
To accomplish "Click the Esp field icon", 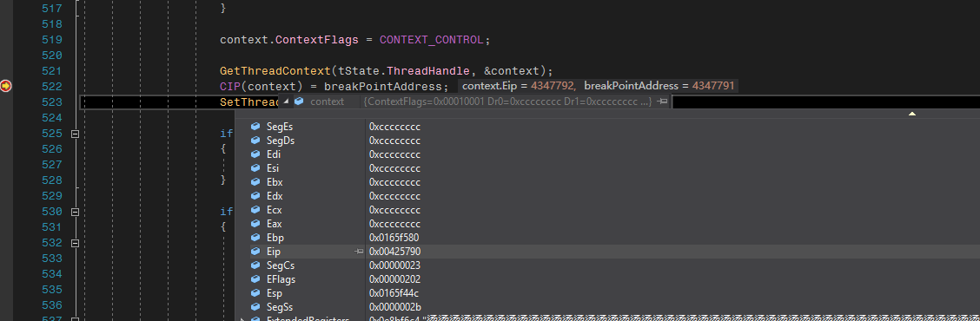I will [255, 293].
